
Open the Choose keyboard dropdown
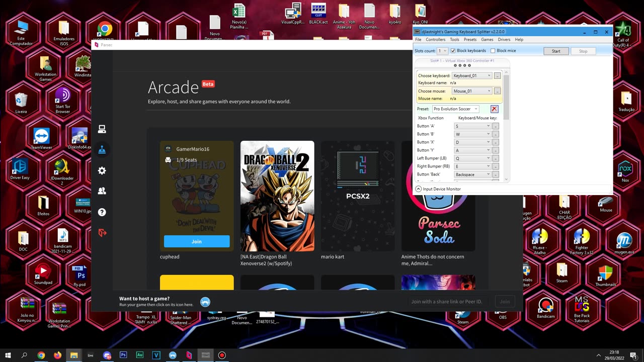click(472, 75)
